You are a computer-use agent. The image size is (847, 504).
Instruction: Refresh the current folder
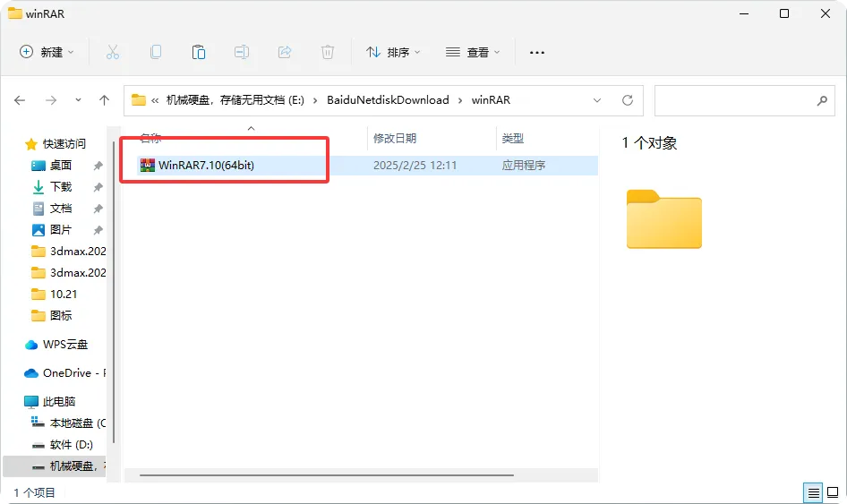pos(627,100)
